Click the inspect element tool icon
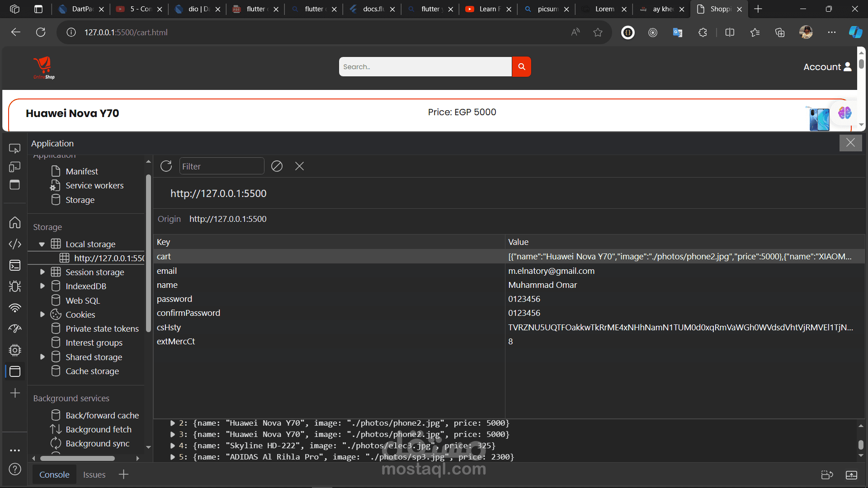Viewport: 868px width, 488px height. 15,148
